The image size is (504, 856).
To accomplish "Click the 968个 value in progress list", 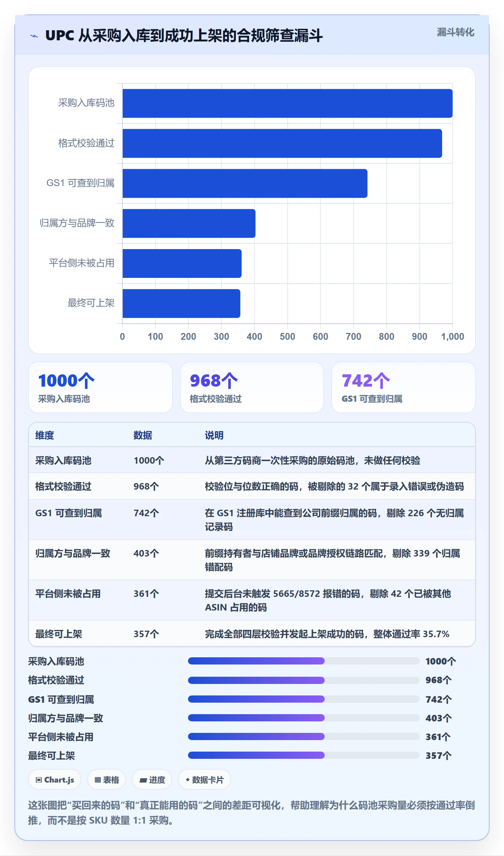I will [438, 680].
